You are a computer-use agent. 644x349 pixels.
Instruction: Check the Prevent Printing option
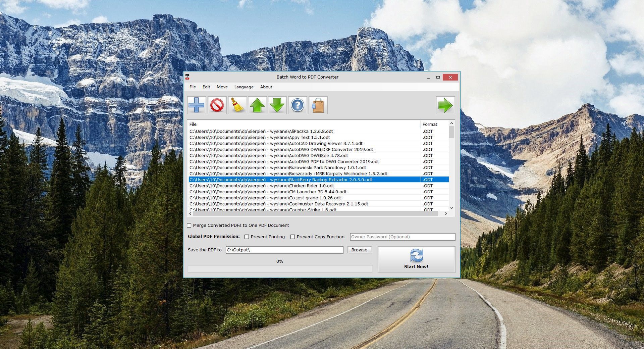[x=247, y=237]
